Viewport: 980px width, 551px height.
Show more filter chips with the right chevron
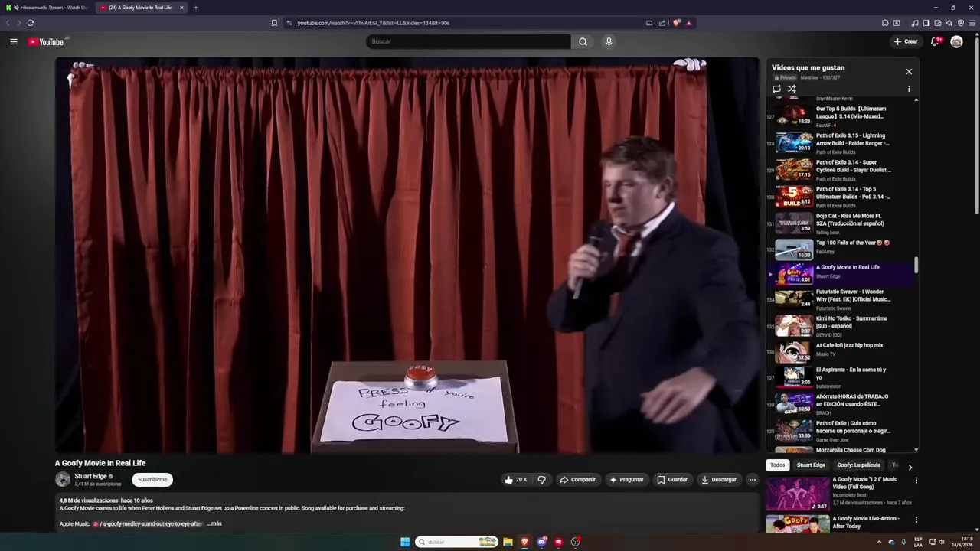(910, 466)
